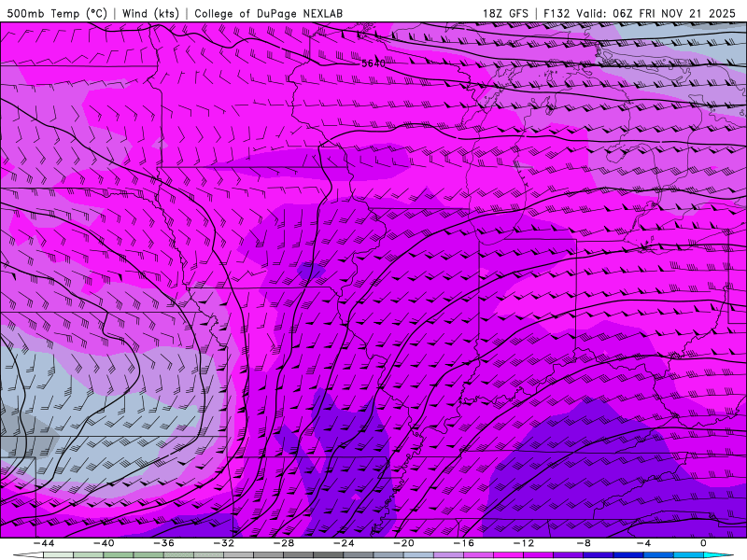Click the '500mb Temp (°C)' title text
Screen dimensions: 747x560
coord(57,13)
